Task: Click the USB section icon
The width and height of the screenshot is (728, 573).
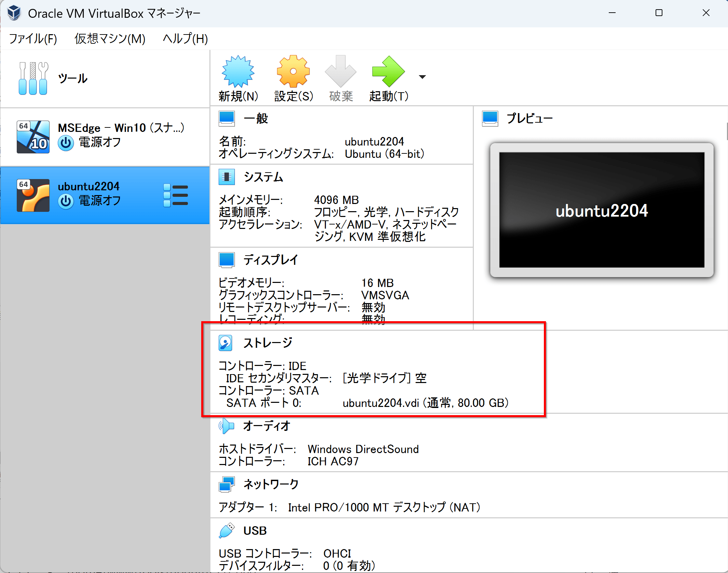Action: pos(226,531)
